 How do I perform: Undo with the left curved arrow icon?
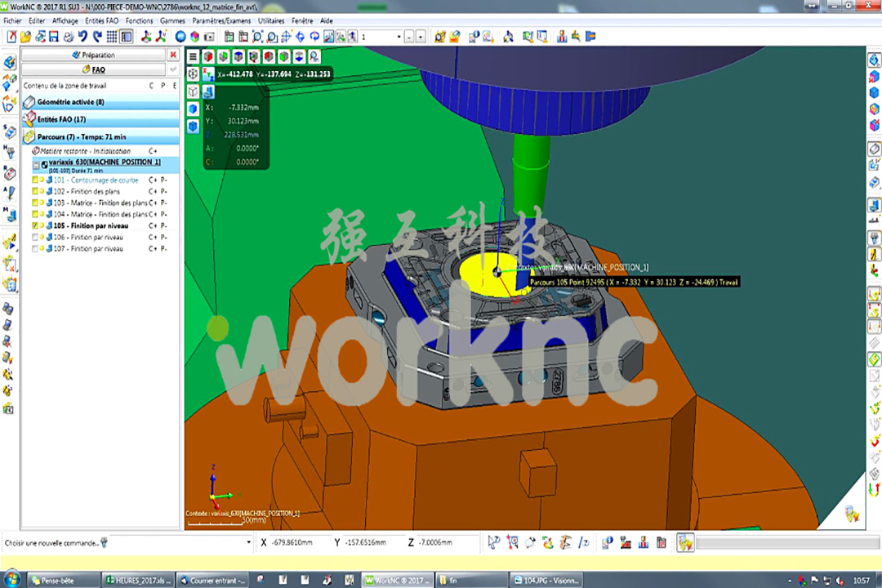point(82,37)
